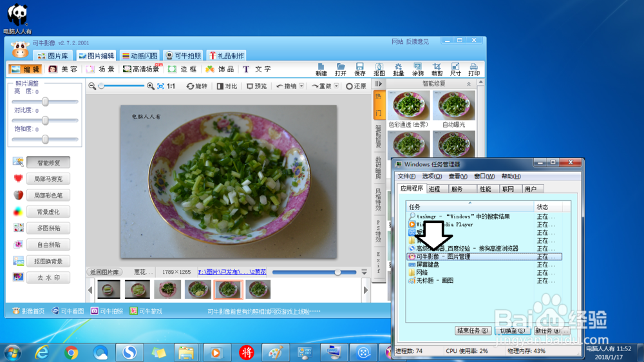The height and width of the screenshot is (362, 644).
Task: Click the zoom in magnifier icon
Action: tap(150, 86)
